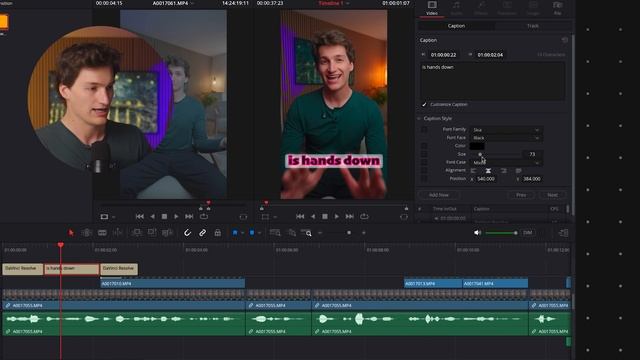The height and width of the screenshot is (360, 640).
Task: Go to last frame in timeline viewer
Action: coord(350,216)
